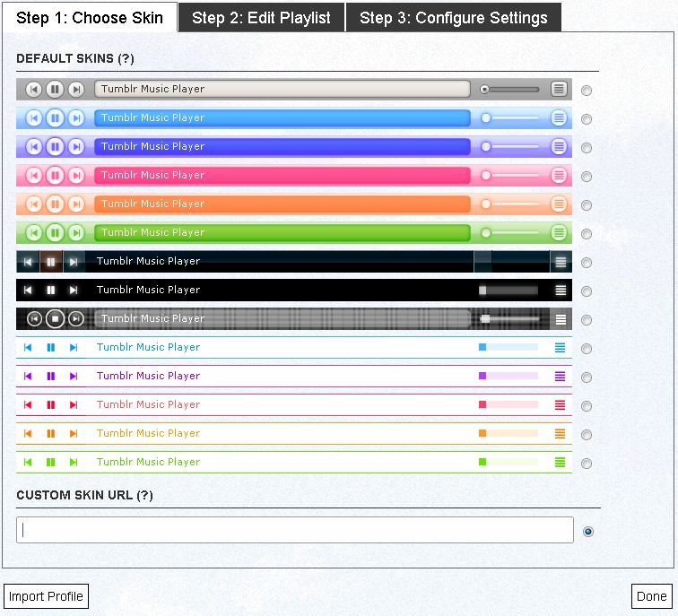Click playlist icon on green glossy skin
This screenshot has height=616, width=678.
[559, 232]
